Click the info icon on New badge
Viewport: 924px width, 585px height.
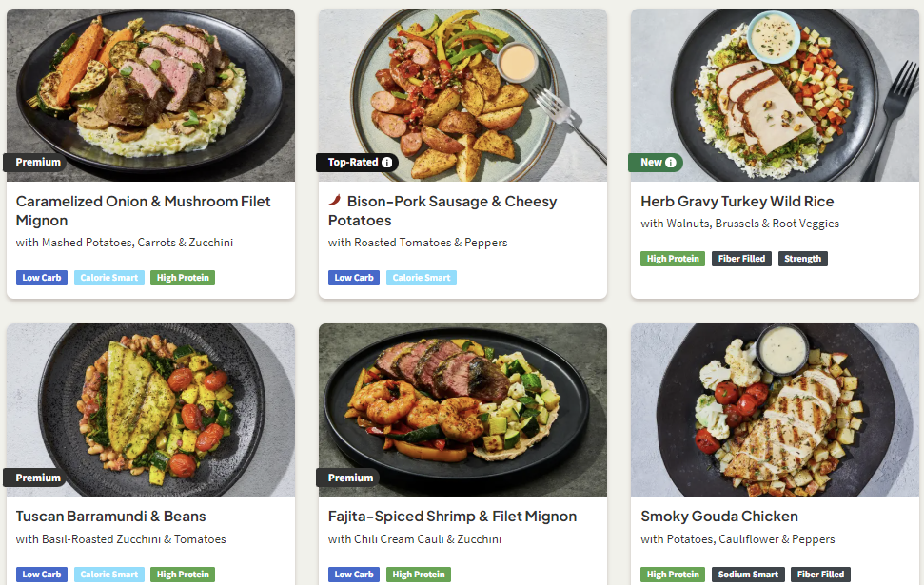pos(671,163)
